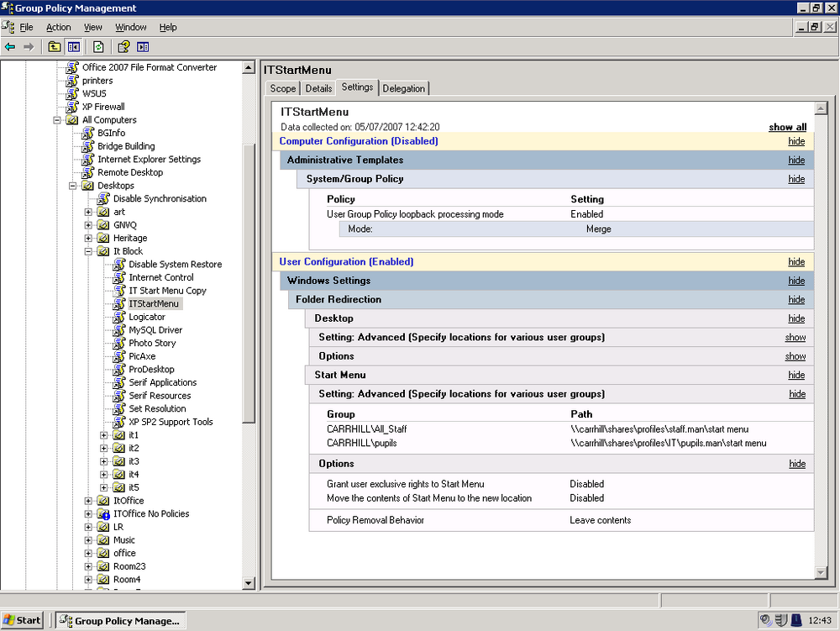Open the File menu
The image size is (840, 631).
26,28
